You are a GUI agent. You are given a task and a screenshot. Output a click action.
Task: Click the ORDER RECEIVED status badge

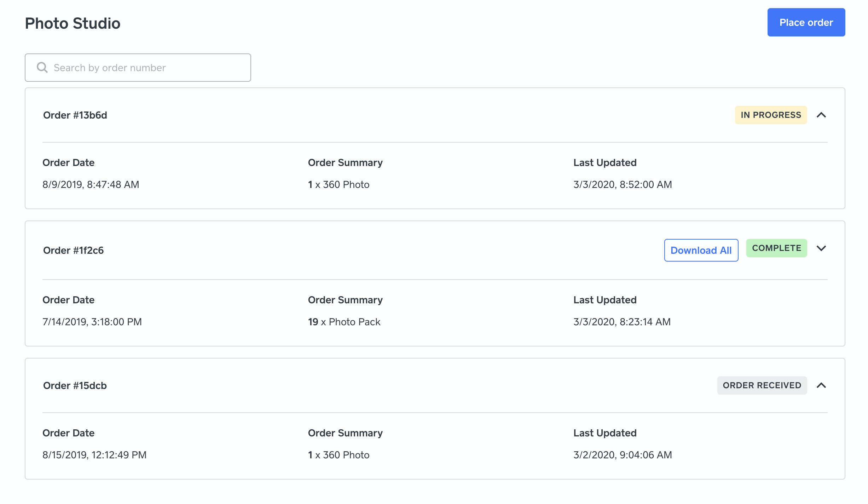pos(762,385)
